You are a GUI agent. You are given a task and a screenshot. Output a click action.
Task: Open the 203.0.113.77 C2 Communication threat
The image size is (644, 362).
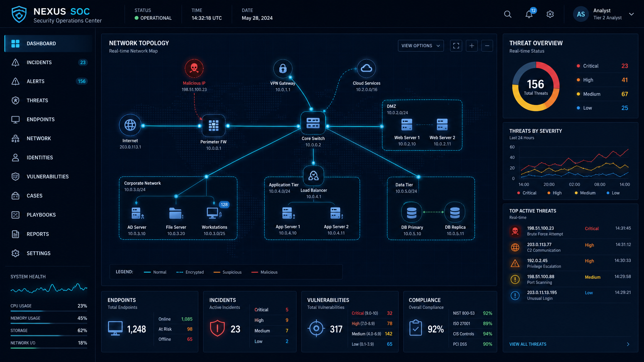point(570,247)
